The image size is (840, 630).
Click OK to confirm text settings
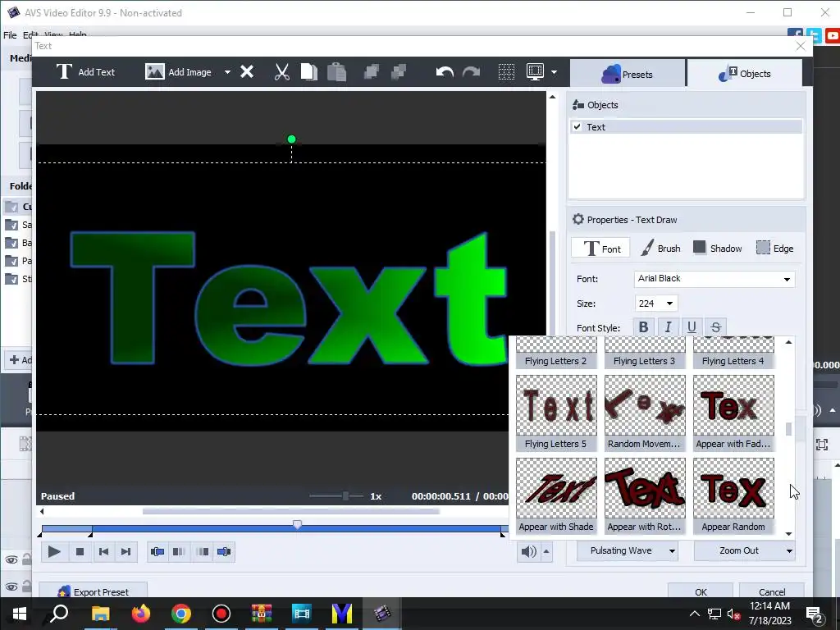pyautogui.click(x=701, y=591)
